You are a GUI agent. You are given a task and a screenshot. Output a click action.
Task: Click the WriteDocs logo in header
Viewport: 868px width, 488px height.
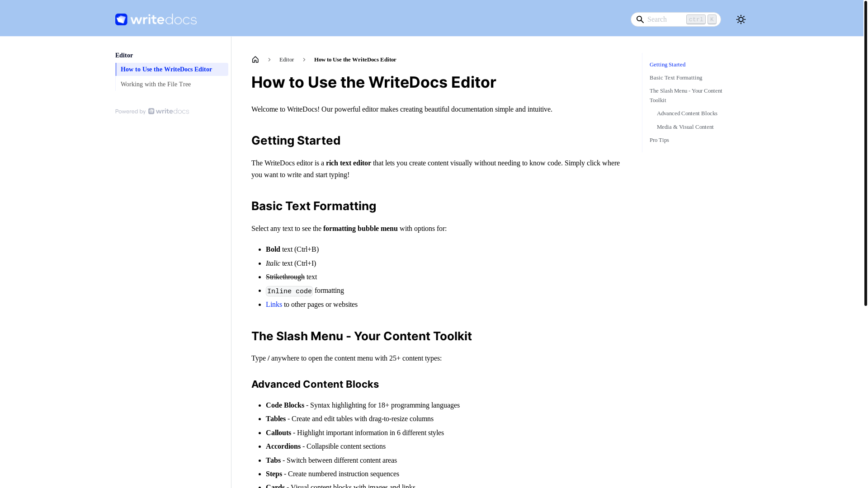[x=156, y=19]
